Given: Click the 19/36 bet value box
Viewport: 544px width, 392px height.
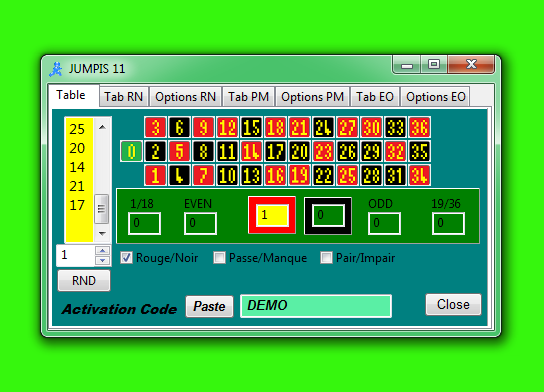Looking at the screenshot, I should pos(448,223).
